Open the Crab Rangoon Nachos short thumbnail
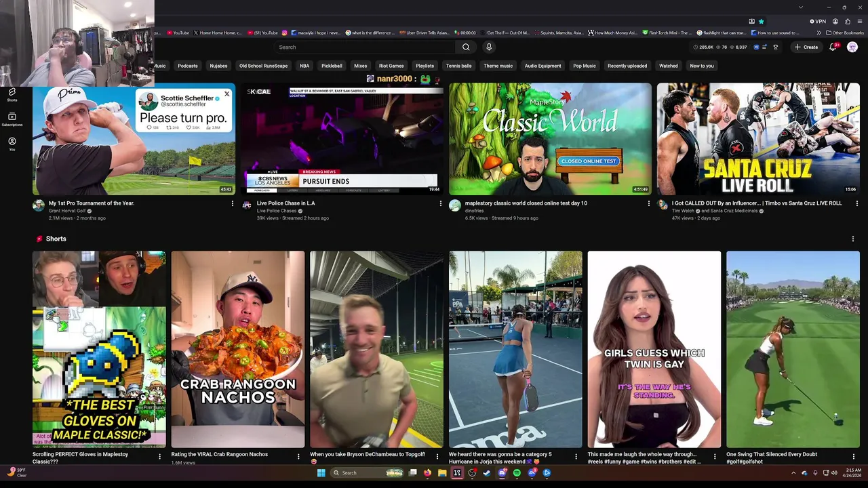Viewport: 868px width, 488px height. [238, 349]
